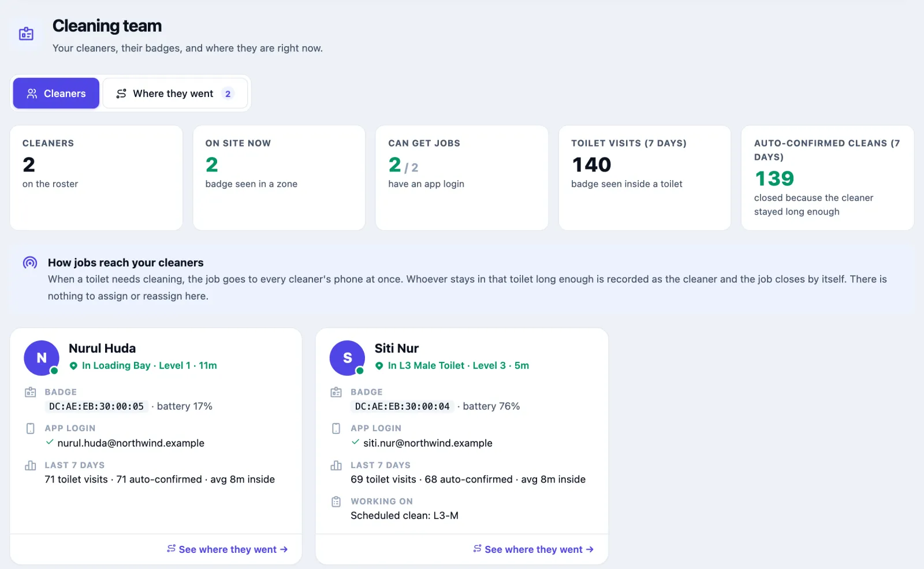Click badge icon in Nurul Huda's card
This screenshot has width=924, height=569.
31,392
